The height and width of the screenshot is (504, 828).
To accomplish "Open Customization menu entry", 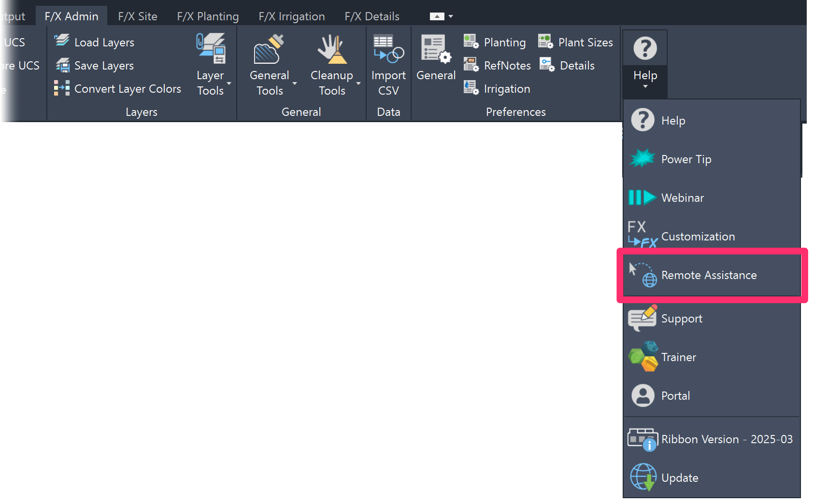I will (x=712, y=236).
